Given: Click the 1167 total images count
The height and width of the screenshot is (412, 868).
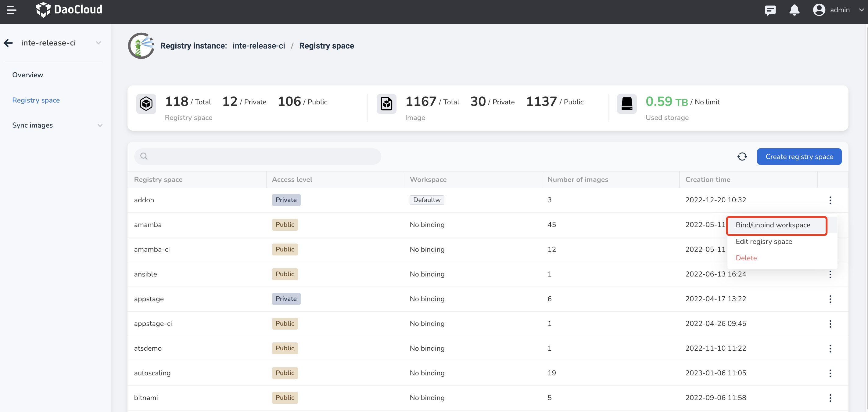Looking at the screenshot, I should pyautogui.click(x=421, y=102).
